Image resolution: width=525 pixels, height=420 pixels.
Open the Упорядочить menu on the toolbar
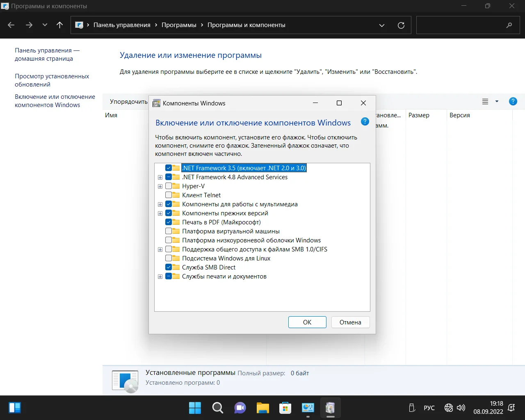point(128,102)
